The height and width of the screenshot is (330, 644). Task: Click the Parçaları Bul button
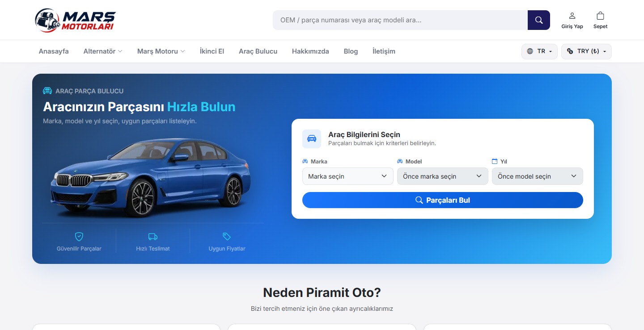(x=443, y=200)
